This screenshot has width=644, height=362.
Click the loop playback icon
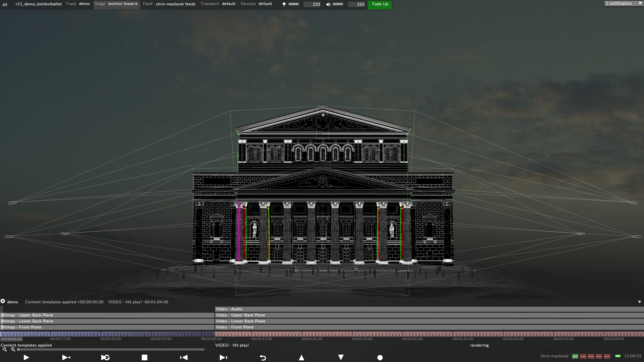[x=105, y=358]
